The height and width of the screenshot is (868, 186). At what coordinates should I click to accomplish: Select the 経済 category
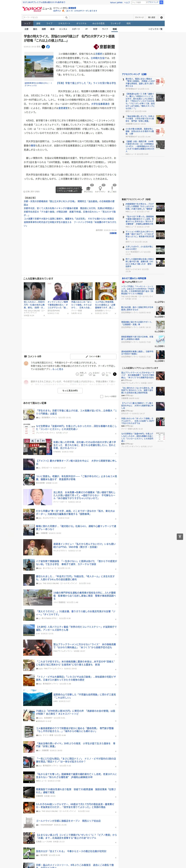click(x=52, y=29)
